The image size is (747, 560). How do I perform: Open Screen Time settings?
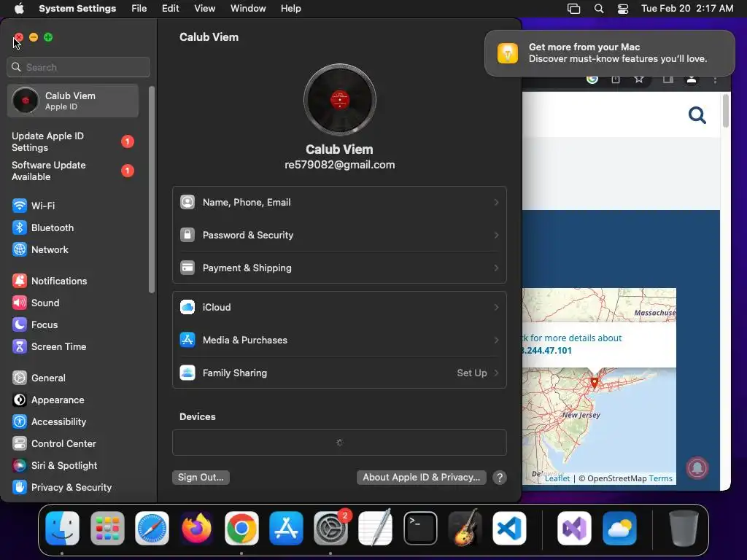click(x=49, y=346)
